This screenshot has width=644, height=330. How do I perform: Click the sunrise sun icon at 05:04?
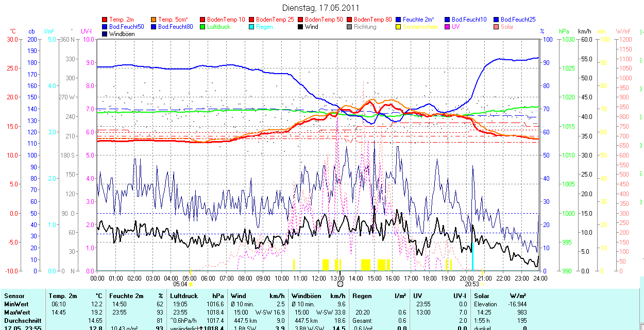click(x=191, y=284)
